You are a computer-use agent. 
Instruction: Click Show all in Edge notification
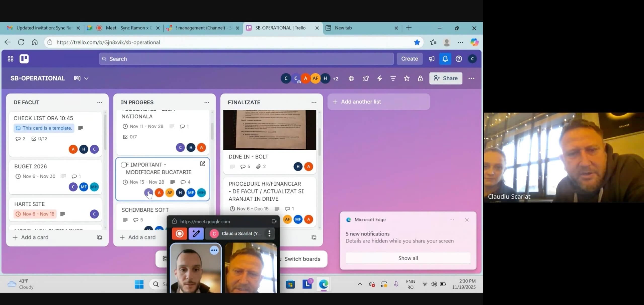408,258
